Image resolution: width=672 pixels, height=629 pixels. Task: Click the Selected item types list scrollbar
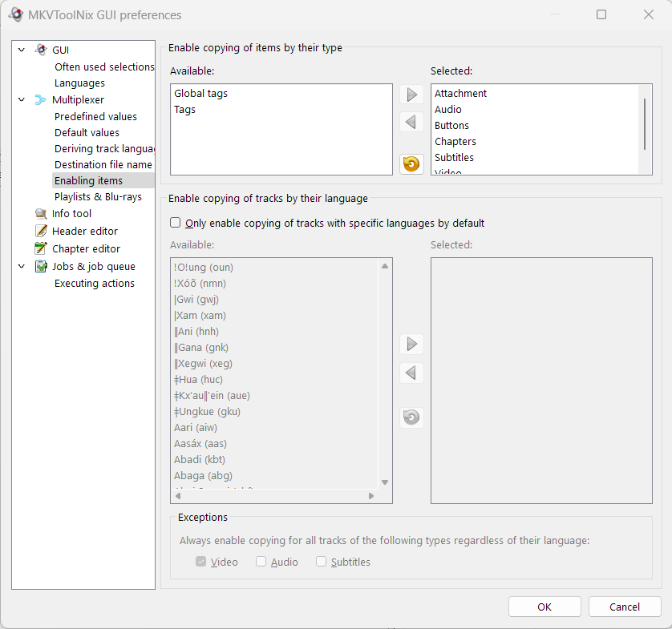(645, 124)
